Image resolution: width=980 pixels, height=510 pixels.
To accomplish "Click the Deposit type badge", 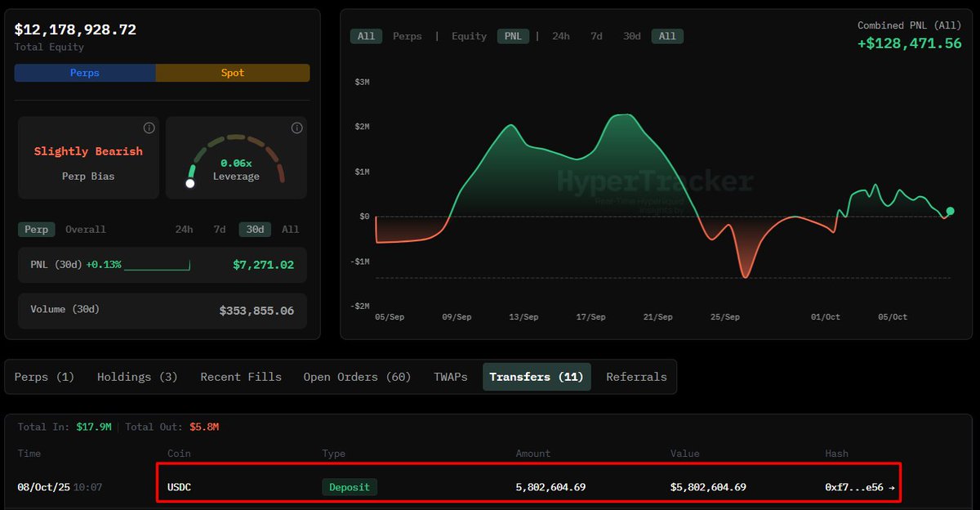I will [350, 487].
